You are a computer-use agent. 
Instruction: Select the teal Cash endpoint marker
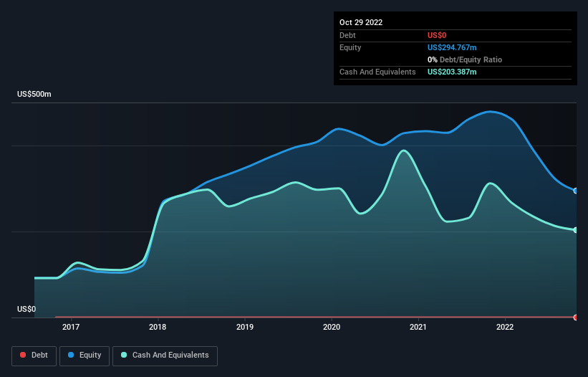click(x=576, y=230)
